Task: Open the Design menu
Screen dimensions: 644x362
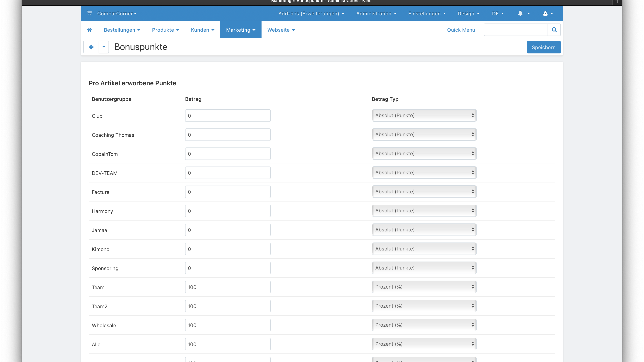Action: coord(468,13)
